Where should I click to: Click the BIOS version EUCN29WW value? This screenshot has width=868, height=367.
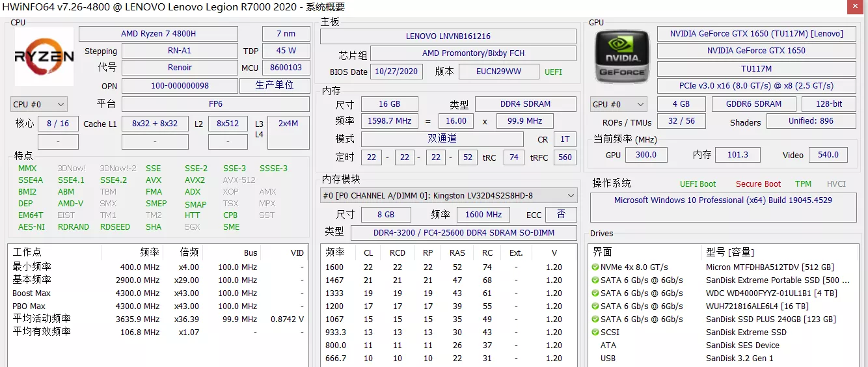[498, 72]
